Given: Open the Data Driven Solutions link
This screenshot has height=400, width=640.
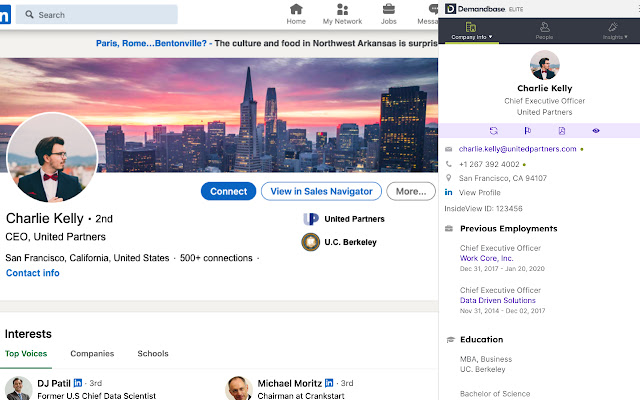Looking at the screenshot, I should 498,300.
